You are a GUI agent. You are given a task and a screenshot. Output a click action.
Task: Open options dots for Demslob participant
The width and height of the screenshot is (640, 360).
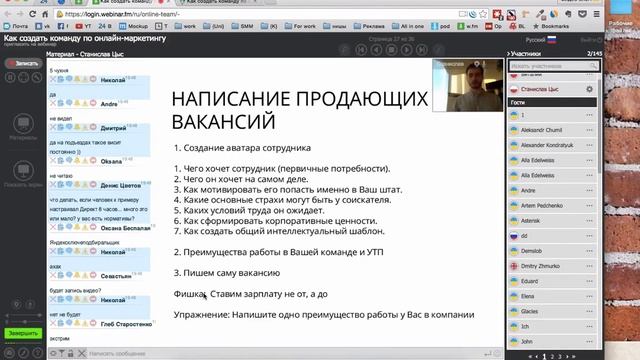589,251
